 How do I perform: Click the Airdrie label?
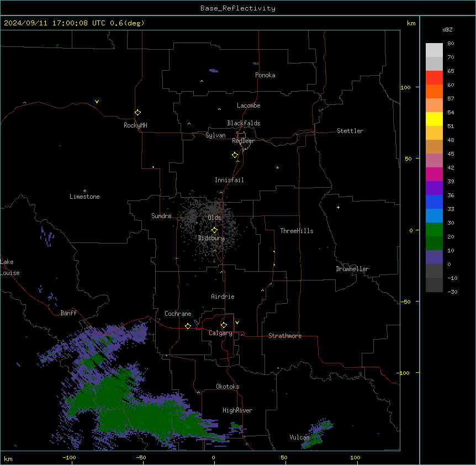tap(223, 297)
